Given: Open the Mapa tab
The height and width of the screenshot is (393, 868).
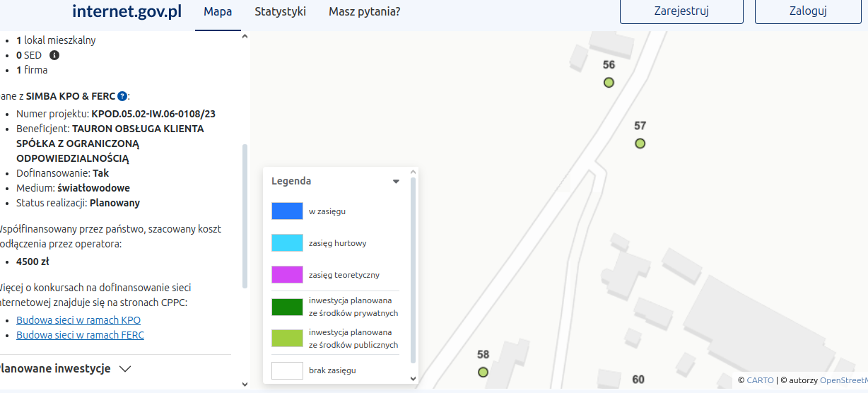Looking at the screenshot, I should 218,11.
